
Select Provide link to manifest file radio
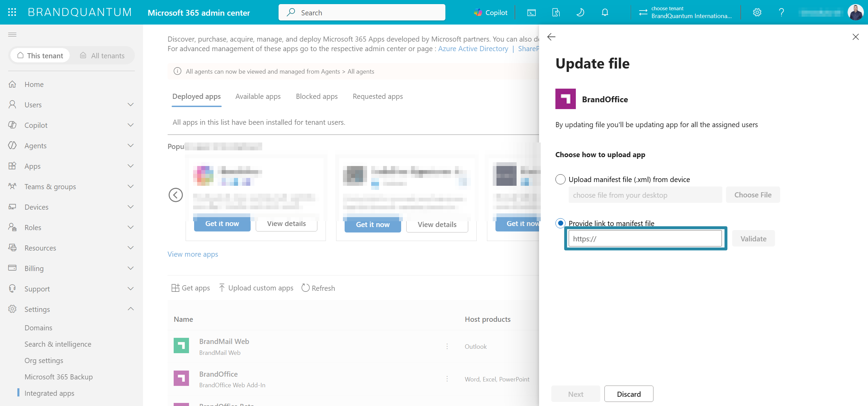(561, 223)
